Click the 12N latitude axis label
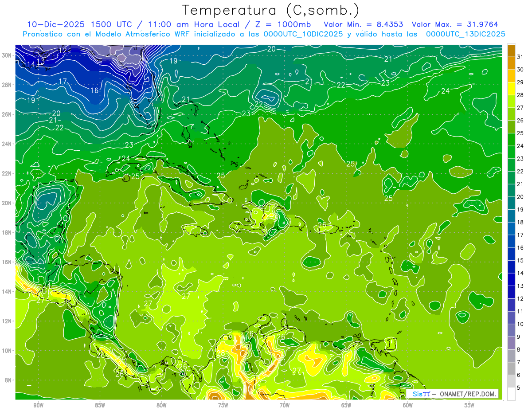The width and height of the screenshot is (532, 411). click(x=8, y=321)
